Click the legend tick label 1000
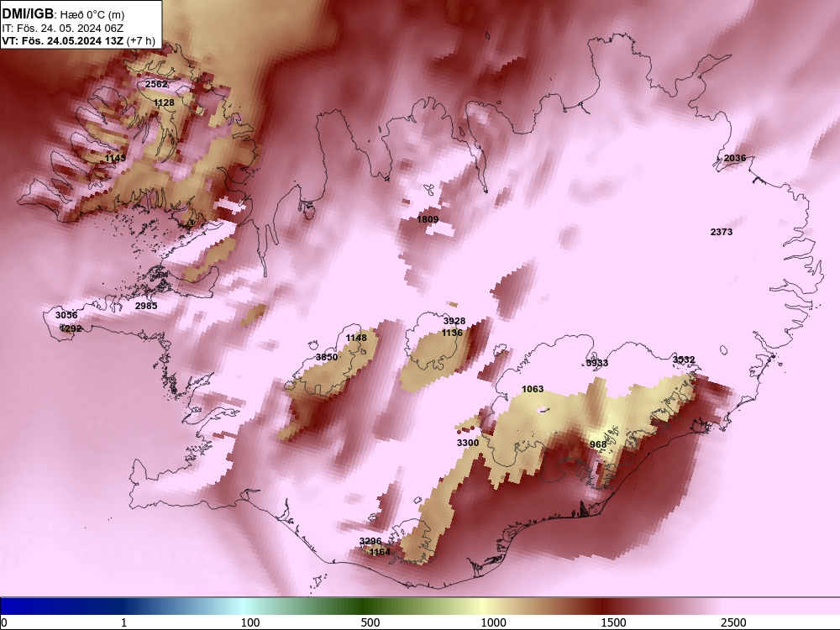The height and width of the screenshot is (630, 840). click(x=493, y=622)
